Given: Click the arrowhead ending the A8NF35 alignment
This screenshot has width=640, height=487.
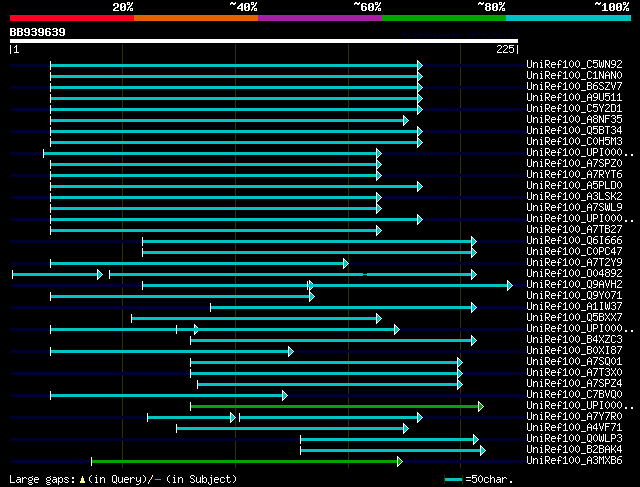Looking at the screenshot, I should (406, 120).
